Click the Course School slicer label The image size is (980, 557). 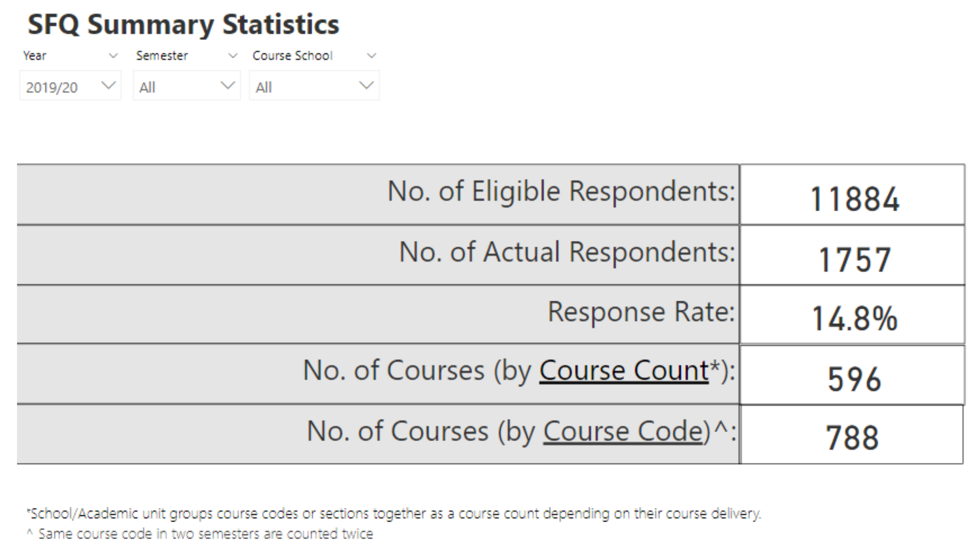pyautogui.click(x=292, y=56)
